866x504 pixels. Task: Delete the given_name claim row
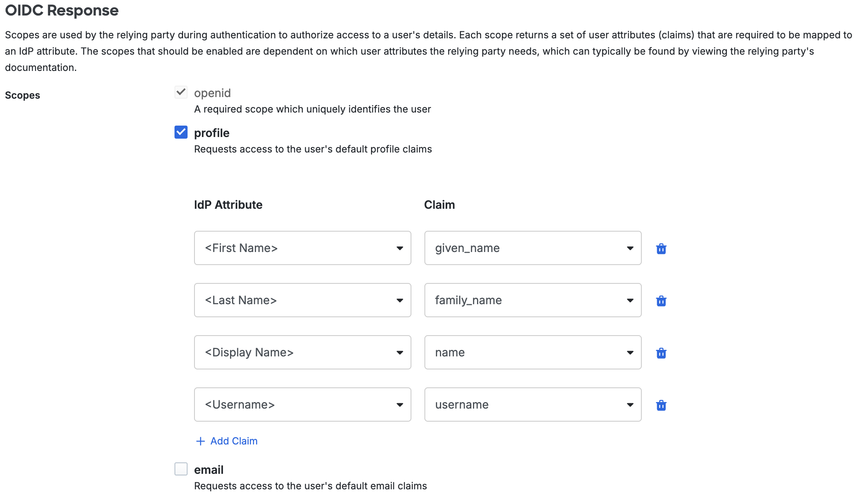pos(661,248)
